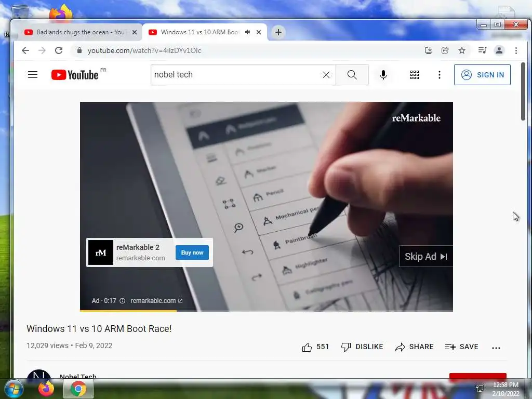Click the browser forward arrow
Screen dimensions: 532x399
(x=42, y=50)
